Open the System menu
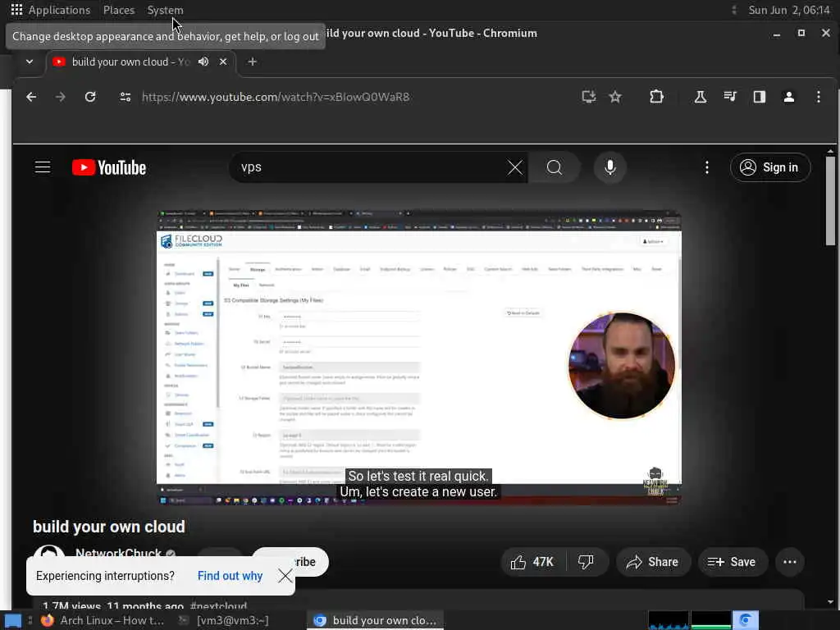The height and width of the screenshot is (630, 840). point(165,10)
